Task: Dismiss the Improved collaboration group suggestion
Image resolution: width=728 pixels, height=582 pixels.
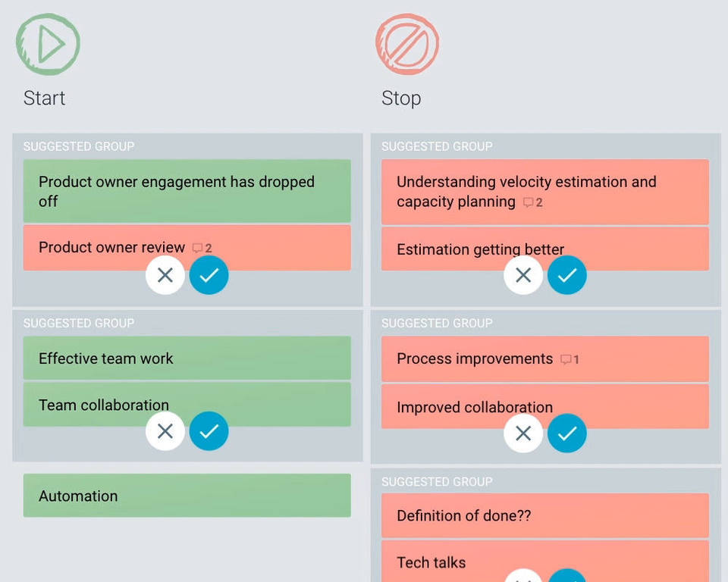Action: [x=523, y=433]
